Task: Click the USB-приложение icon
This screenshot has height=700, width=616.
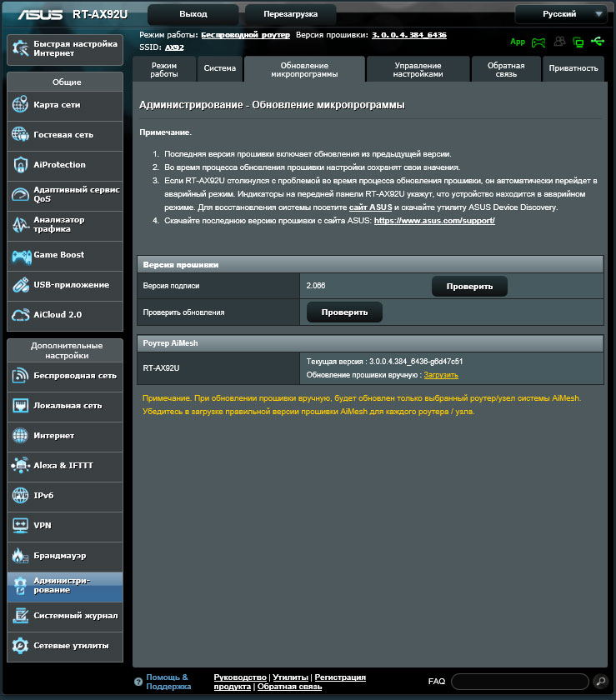Action: (x=21, y=285)
